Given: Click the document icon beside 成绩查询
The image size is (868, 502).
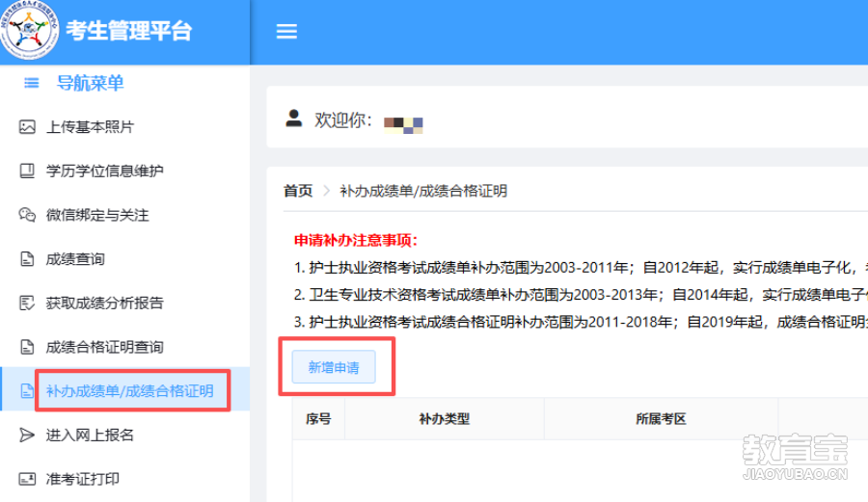Looking at the screenshot, I should point(27,259).
